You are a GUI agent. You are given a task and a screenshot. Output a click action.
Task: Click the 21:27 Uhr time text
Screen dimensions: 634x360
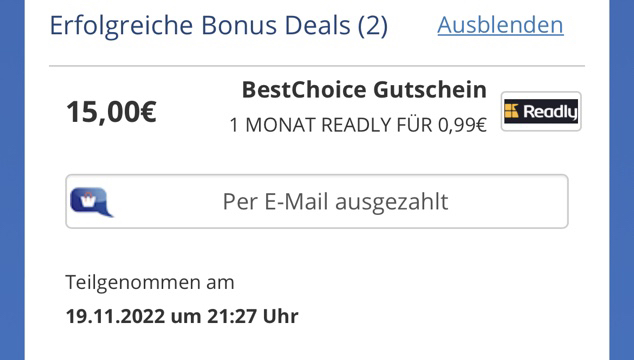[x=253, y=316]
